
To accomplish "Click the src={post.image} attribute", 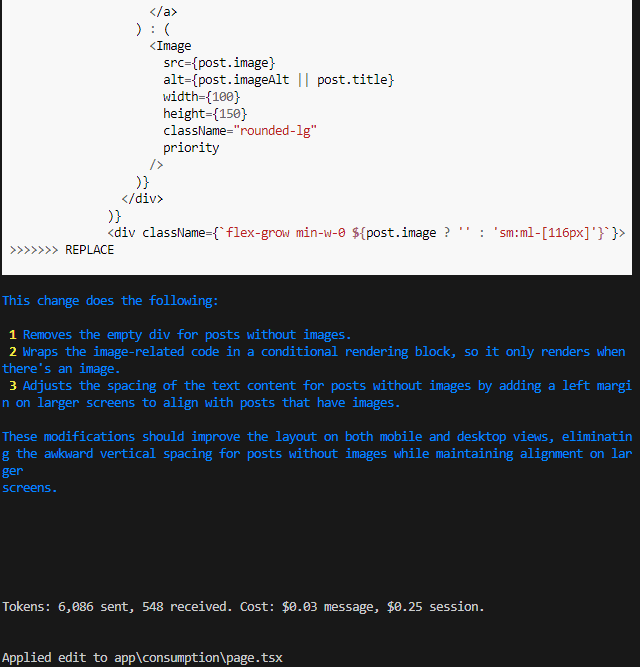I will coord(219,63).
